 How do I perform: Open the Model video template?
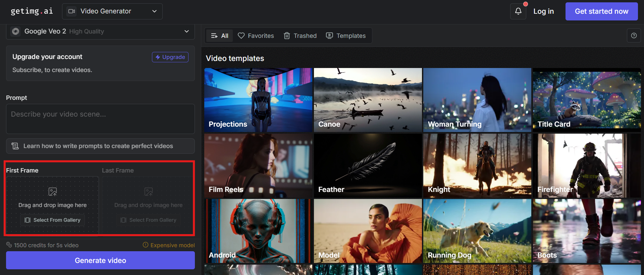(x=368, y=231)
